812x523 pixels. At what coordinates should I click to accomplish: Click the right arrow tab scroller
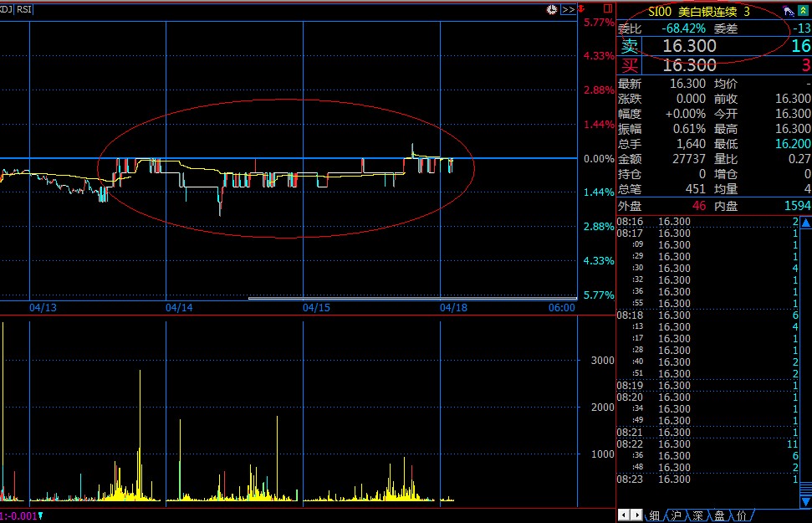pos(636,515)
